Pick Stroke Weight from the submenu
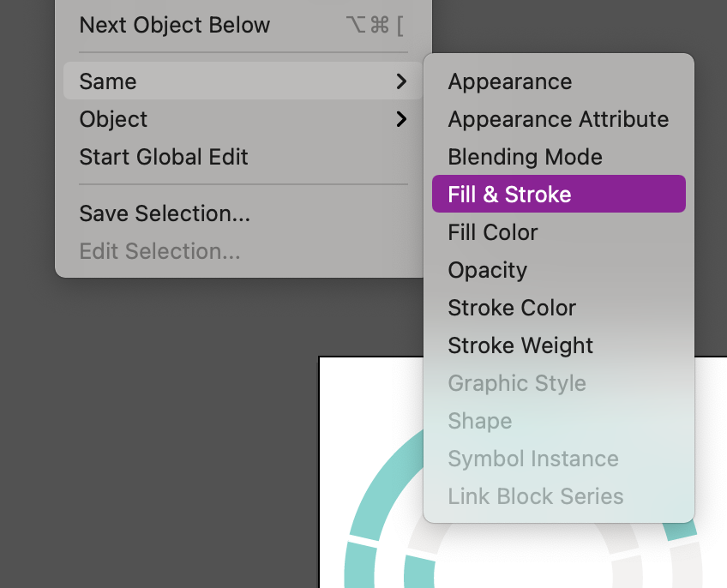Viewport: 727px width, 588px height. tap(520, 345)
